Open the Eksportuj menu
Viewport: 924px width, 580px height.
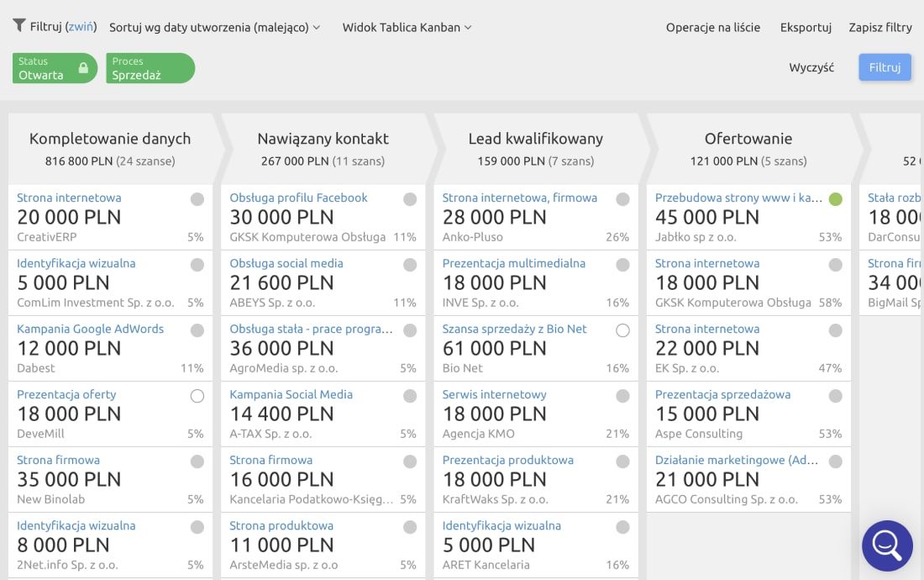805,27
